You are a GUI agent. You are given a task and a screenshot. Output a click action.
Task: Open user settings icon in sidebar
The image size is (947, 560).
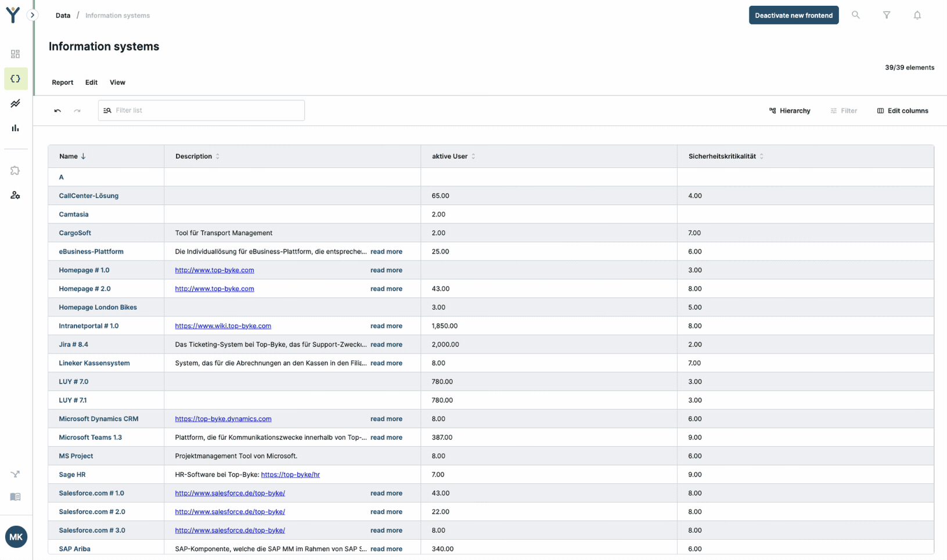click(x=16, y=196)
